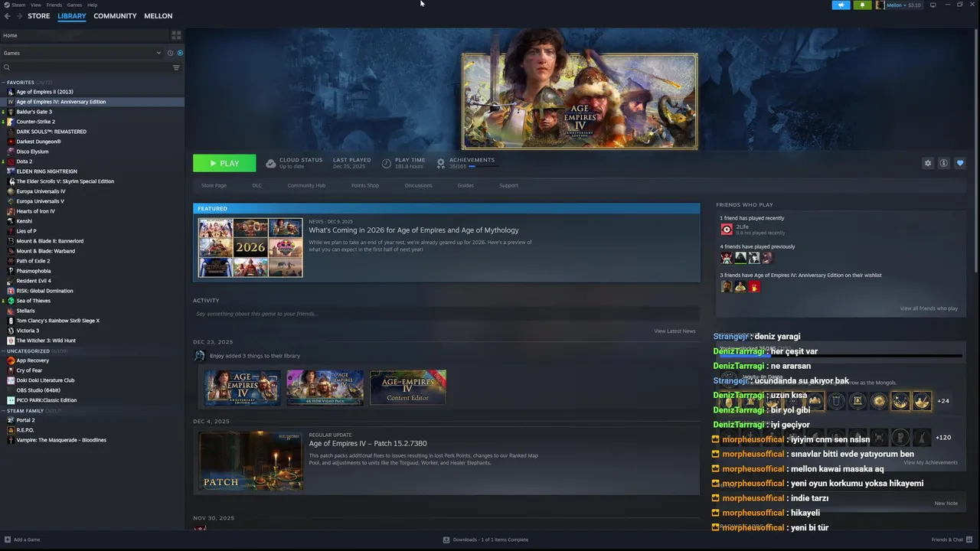Open the Store Page link
This screenshot has width=980, height=551.
[214, 185]
